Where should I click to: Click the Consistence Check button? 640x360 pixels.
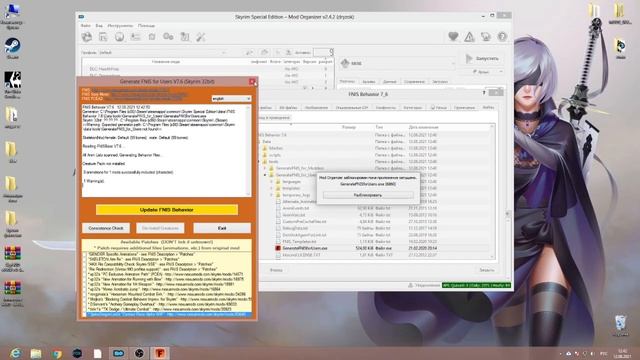106,228
